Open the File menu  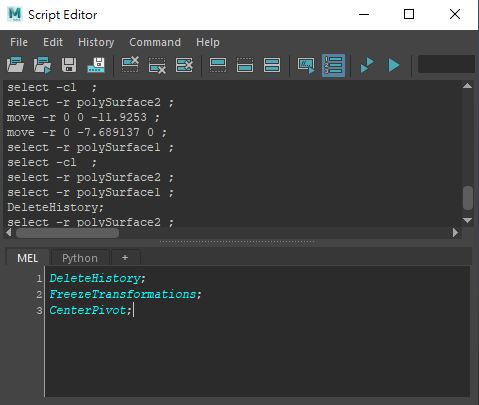19,42
